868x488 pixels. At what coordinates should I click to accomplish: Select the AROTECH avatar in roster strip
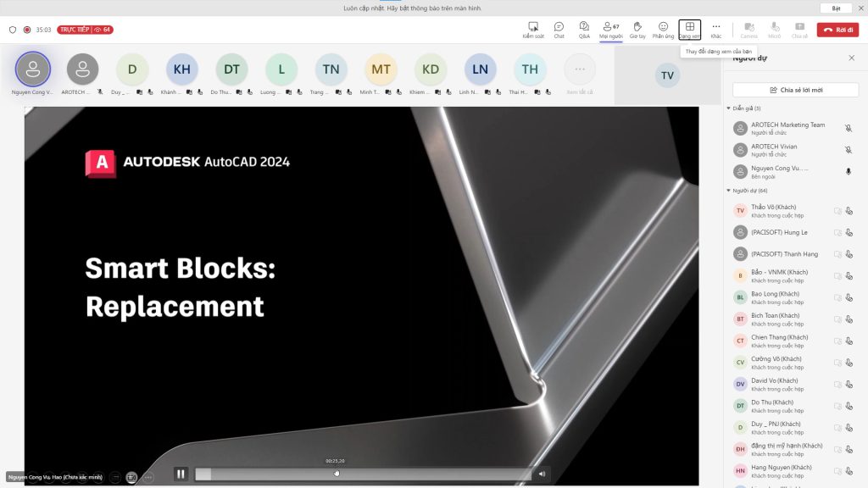point(82,69)
